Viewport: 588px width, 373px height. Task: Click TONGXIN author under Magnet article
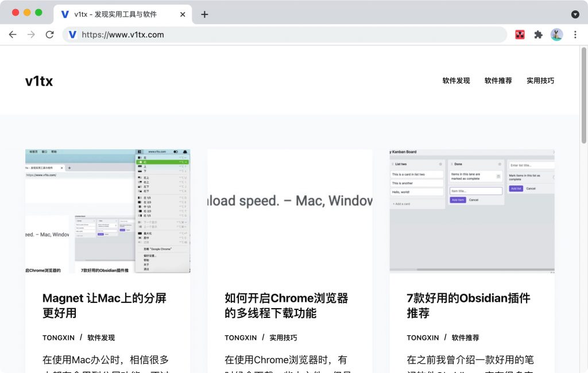[x=59, y=338]
